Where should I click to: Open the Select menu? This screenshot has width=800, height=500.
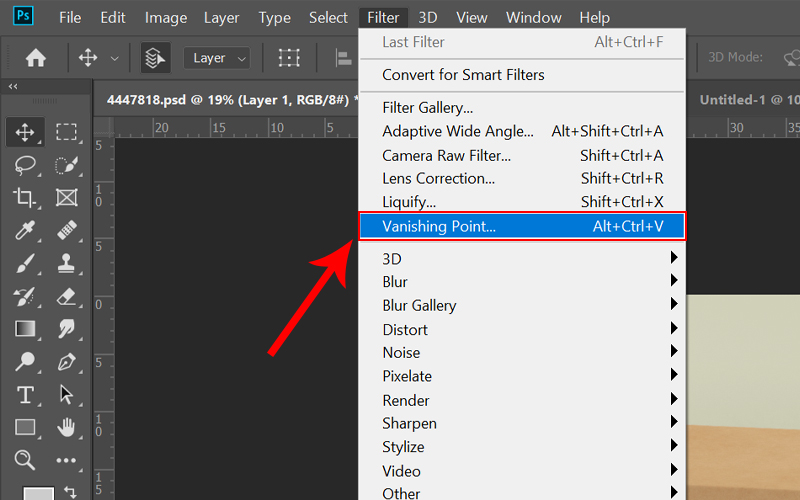click(x=328, y=18)
